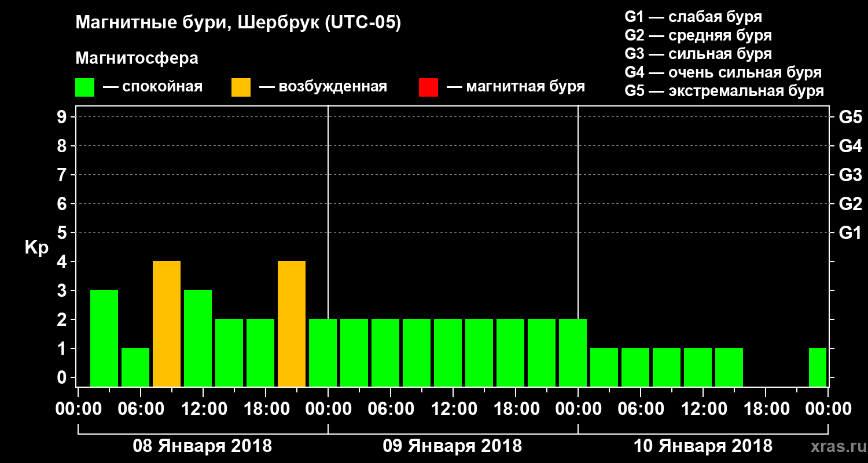Click the line 'G5 — экстремальная буря'
The height and width of the screenshot is (463, 868).
tap(724, 91)
